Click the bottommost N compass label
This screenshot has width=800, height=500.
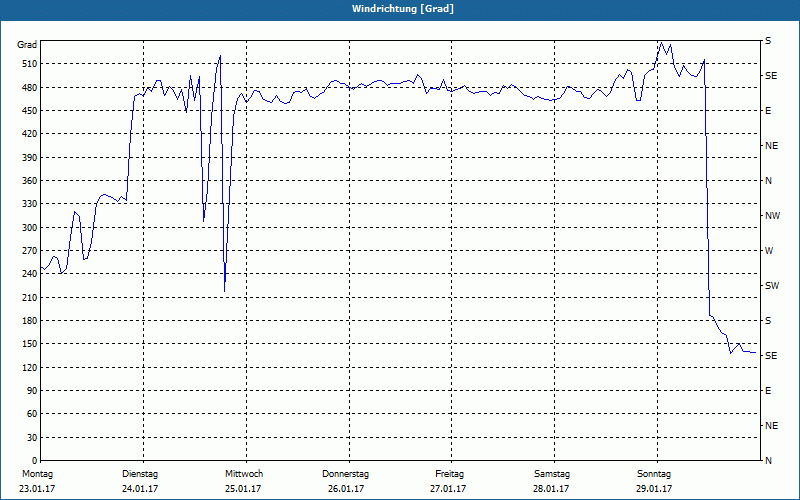768,461
